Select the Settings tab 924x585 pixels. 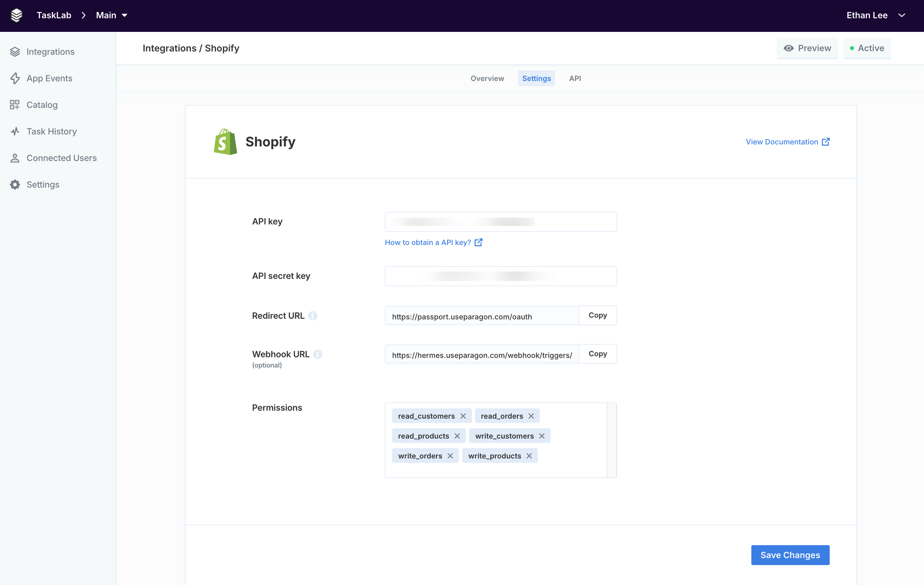pos(537,78)
